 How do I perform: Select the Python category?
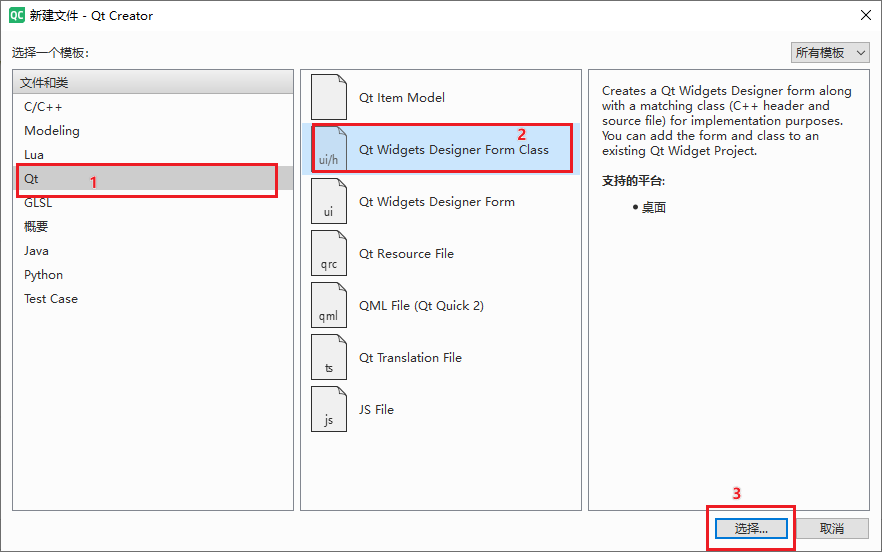153,275
